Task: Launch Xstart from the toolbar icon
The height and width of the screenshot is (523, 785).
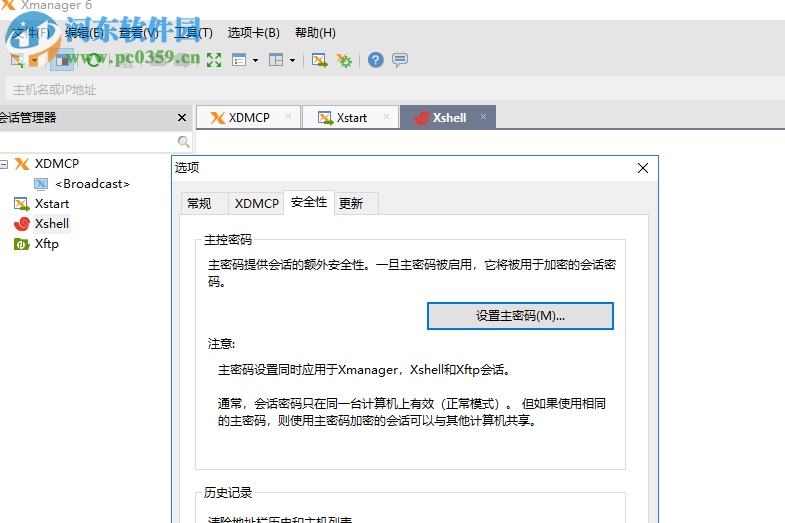Action: (x=319, y=61)
